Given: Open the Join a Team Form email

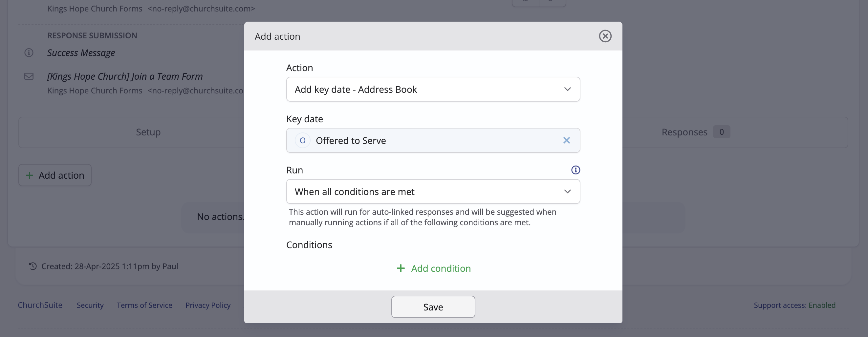Looking at the screenshot, I should tap(125, 76).
